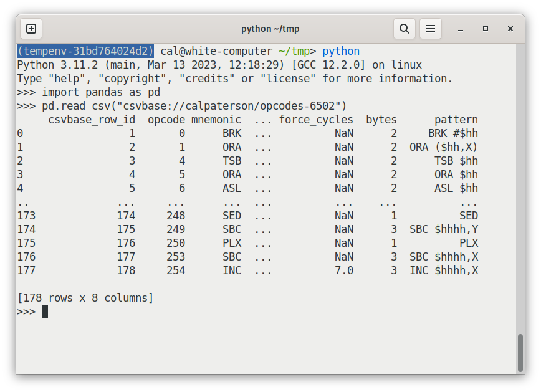The height and width of the screenshot is (392, 541).
Task: Click the '7.0' force_cycles value
Action: pyautogui.click(x=344, y=270)
